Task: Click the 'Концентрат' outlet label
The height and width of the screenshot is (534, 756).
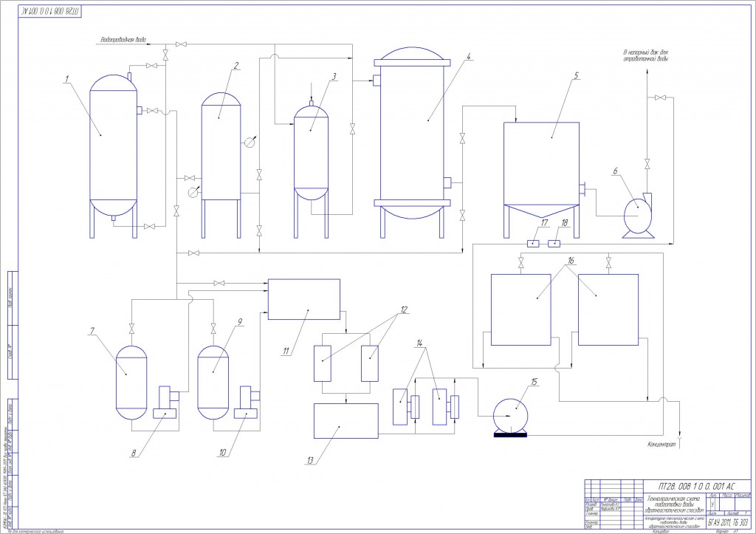Action: (661, 445)
